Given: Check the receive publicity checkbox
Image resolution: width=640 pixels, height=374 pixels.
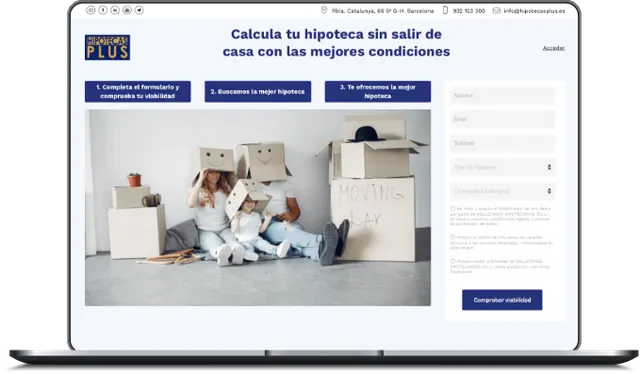Looking at the screenshot, I should click(453, 261).
